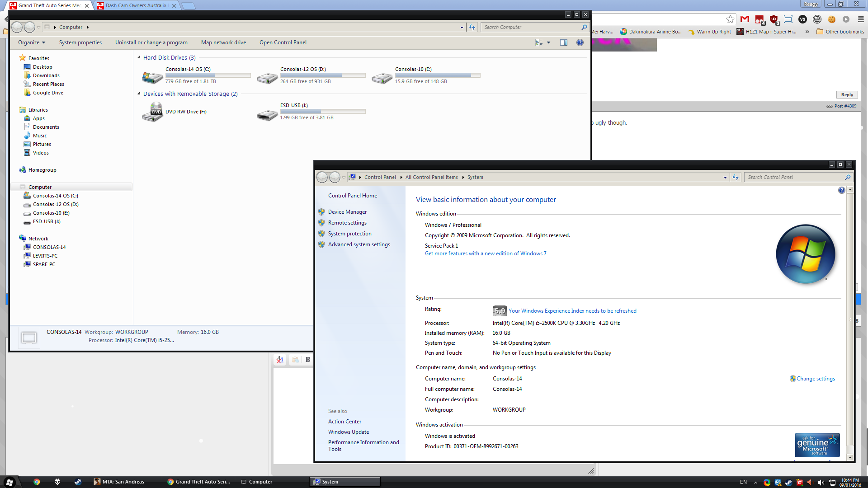Collapse Hard Disk Drives group
This screenshot has height=488, width=868.
pyautogui.click(x=139, y=57)
